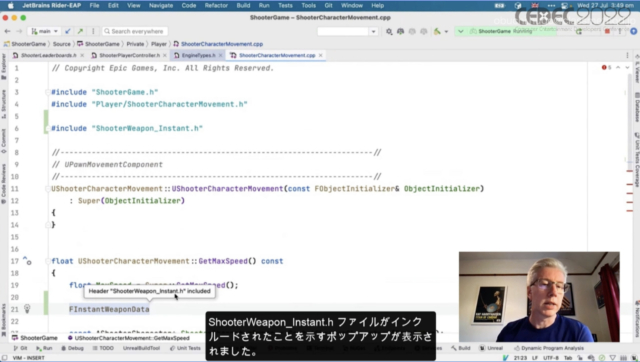Open the Explorer tool window

(4, 66)
